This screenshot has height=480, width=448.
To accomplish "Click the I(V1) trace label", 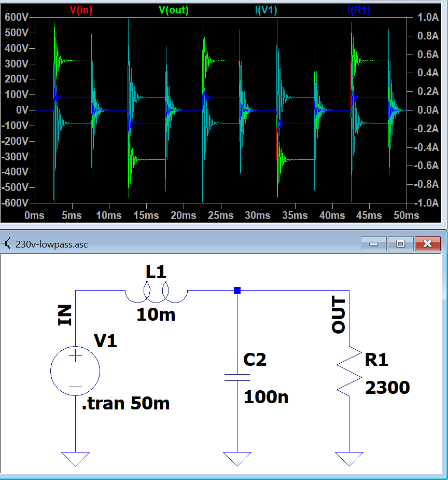I will [266, 10].
